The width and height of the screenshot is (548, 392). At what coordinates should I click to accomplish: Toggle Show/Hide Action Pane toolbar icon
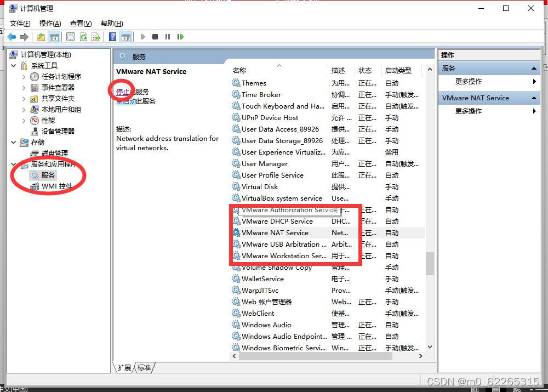pos(126,37)
